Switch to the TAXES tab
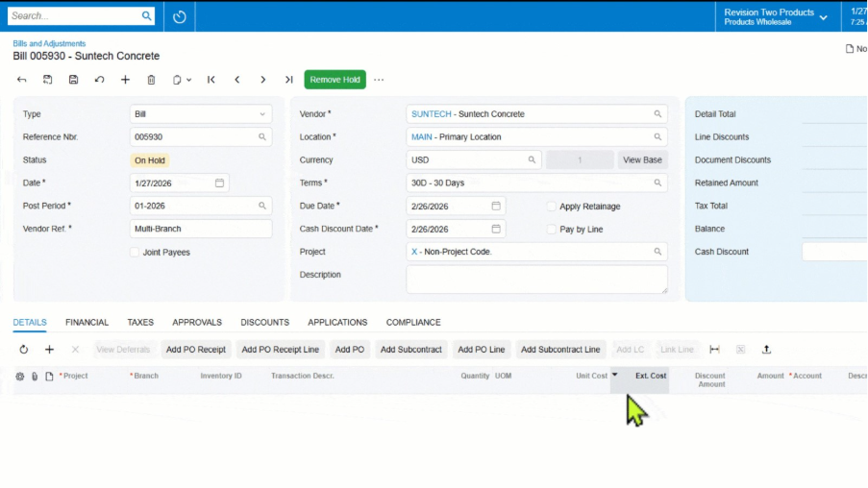Image resolution: width=868 pixels, height=488 pixels. (140, 323)
